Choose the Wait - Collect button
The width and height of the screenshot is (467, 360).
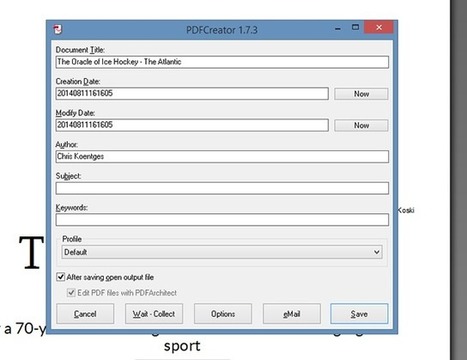pos(154,314)
